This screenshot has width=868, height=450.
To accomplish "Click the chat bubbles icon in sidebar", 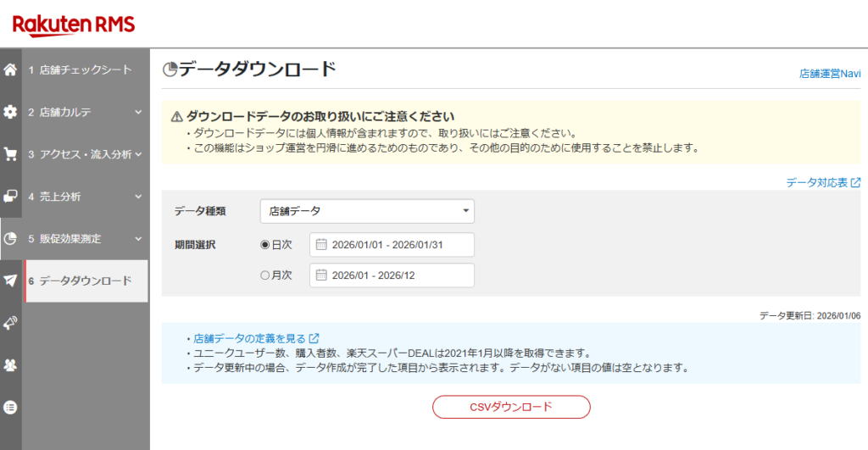I will [10, 196].
